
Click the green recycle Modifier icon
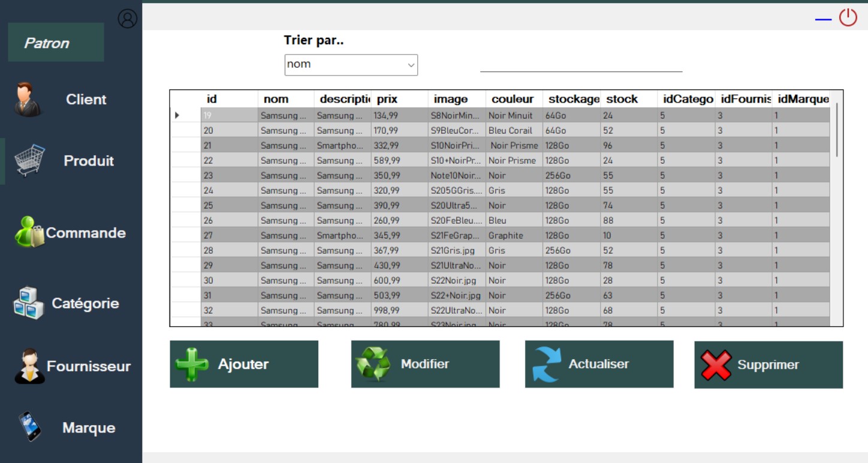(x=373, y=364)
